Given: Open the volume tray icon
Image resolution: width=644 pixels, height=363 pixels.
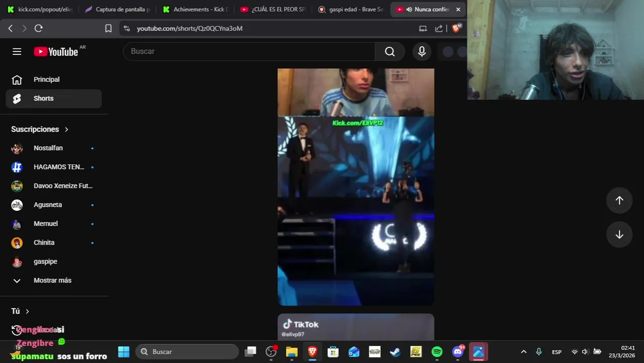Looking at the screenshot, I should click(x=585, y=352).
